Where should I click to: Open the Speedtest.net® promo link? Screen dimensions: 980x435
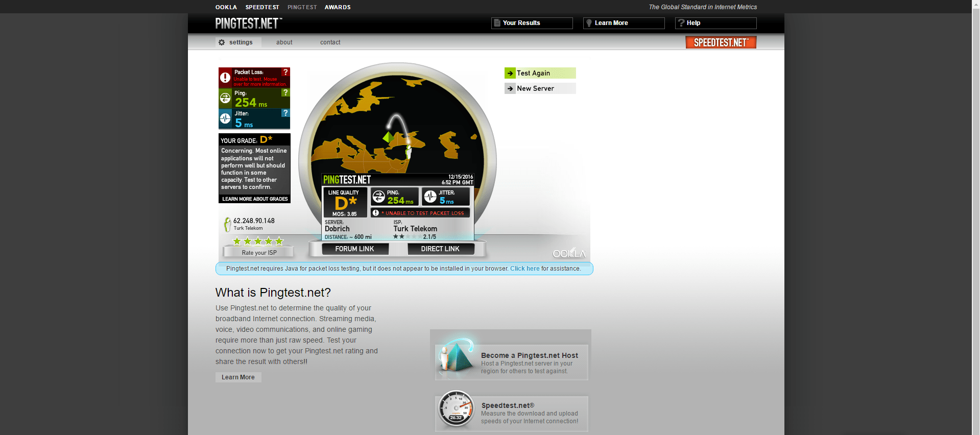pos(508,405)
